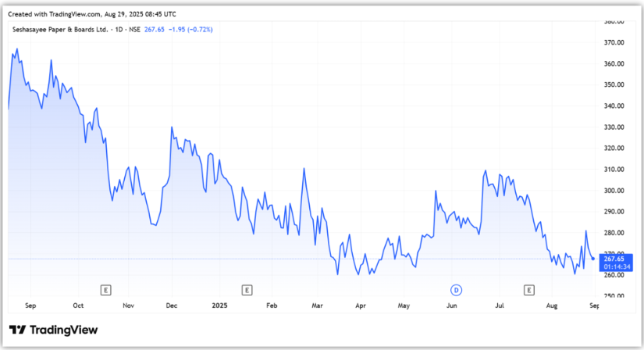Click the 300.00 level on the price scale
644x350 pixels.
click(616, 191)
